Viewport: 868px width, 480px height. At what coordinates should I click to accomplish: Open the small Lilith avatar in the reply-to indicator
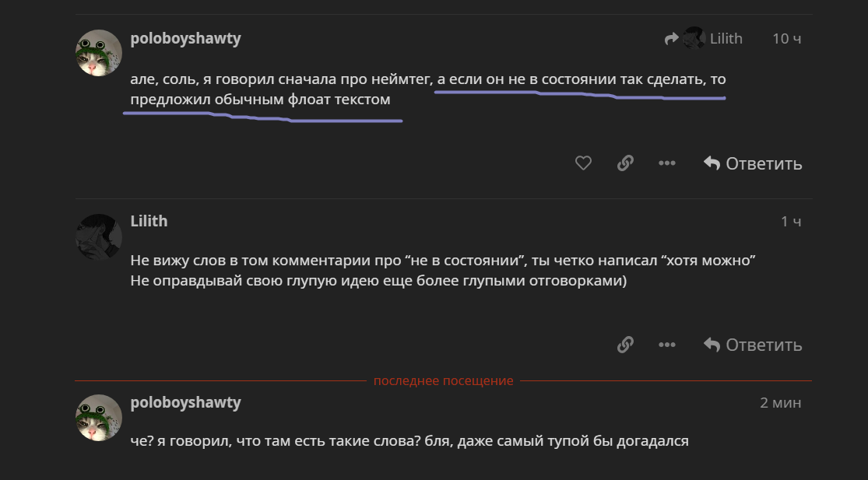click(694, 38)
